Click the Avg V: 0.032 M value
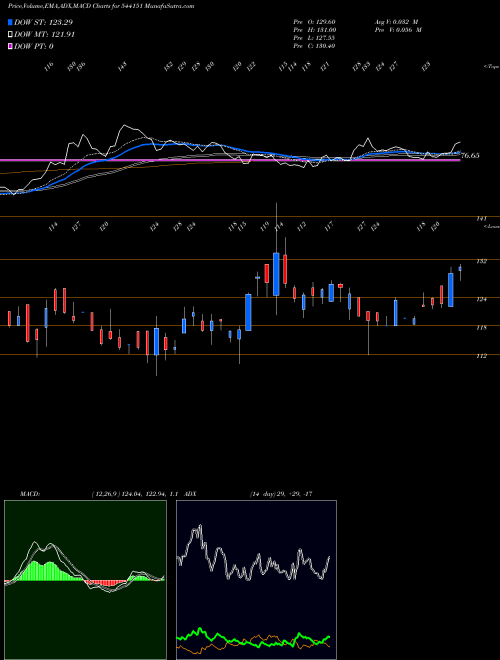This screenshot has width=500, height=660. point(396,22)
